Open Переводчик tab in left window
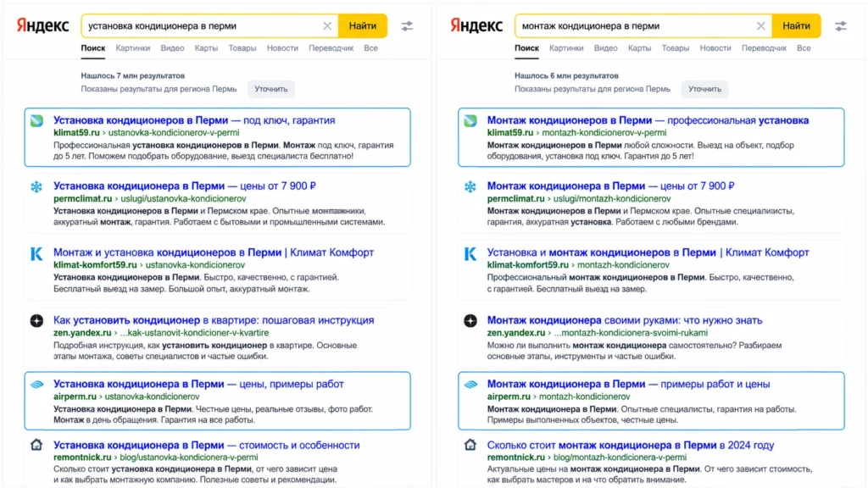Image resolution: width=868 pixels, height=488 pixels. click(x=331, y=48)
